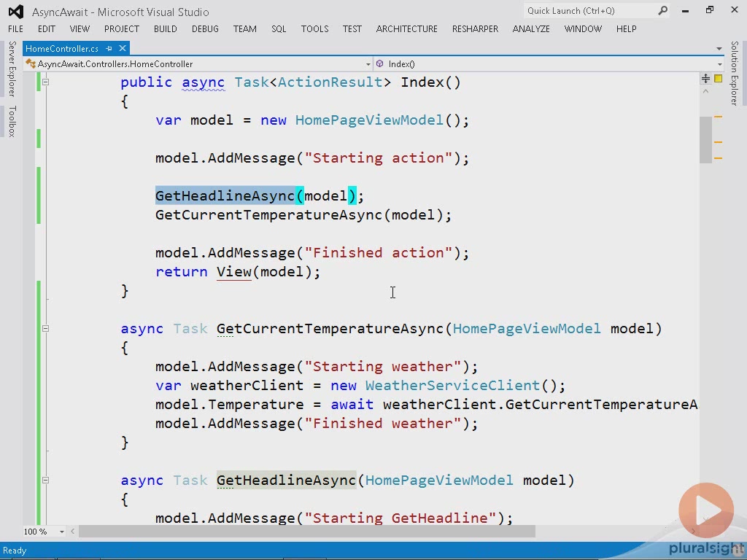Open the TEAM menu
This screenshot has width=747, height=560.
(245, 29)
